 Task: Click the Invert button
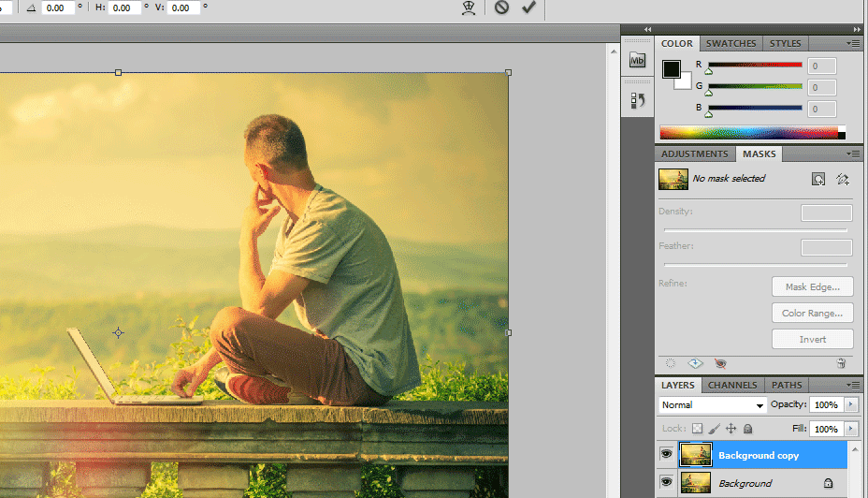[812, 339]
